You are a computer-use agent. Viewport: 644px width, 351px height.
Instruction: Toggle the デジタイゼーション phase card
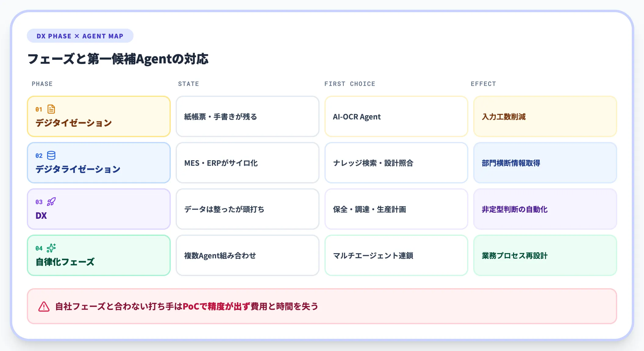point(98,116)
